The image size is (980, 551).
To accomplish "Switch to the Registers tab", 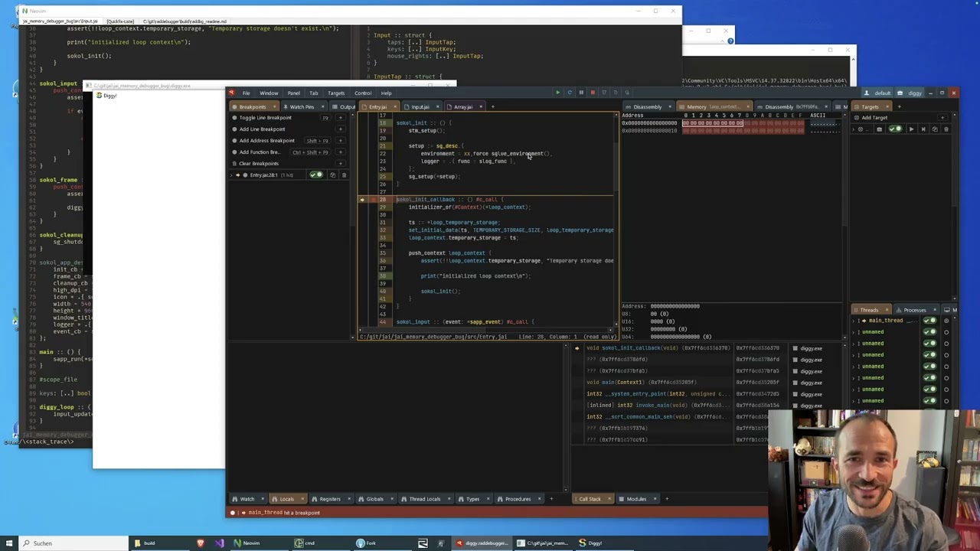I will 330,499.
